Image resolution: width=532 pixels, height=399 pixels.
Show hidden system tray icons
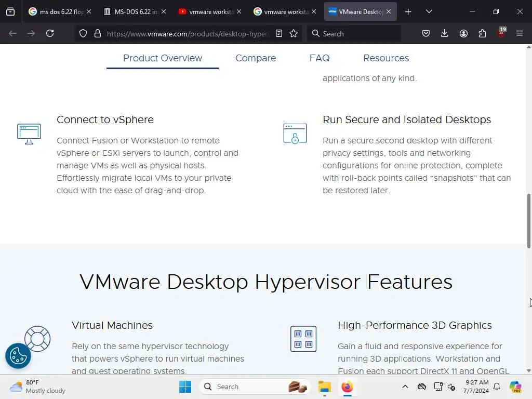coord(405,387)
